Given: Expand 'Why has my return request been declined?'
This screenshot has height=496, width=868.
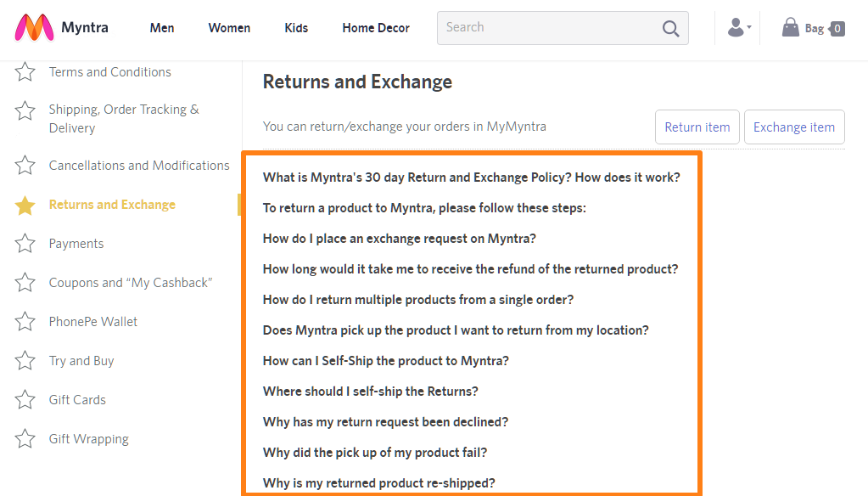Looking at the screenshot, I should click(x=385, y=422).
